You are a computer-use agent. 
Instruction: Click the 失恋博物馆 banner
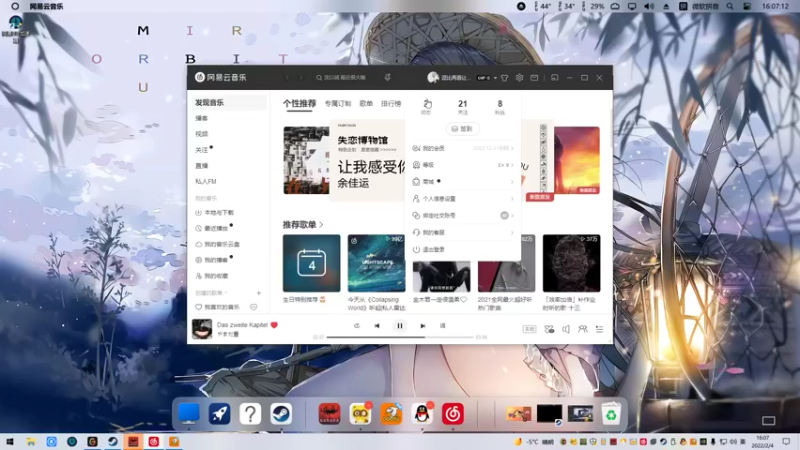click(368, 160)
